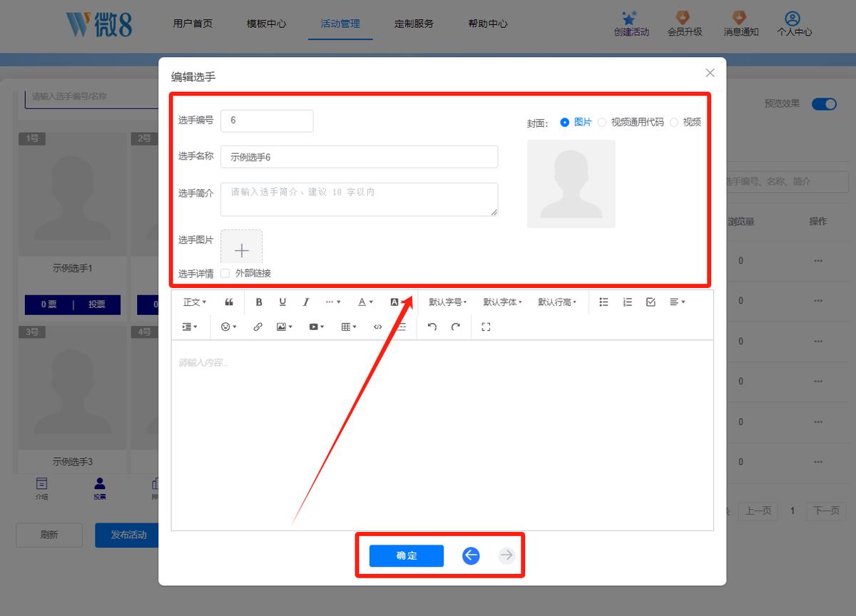Click the 选手简介 text area

(359, 199)
